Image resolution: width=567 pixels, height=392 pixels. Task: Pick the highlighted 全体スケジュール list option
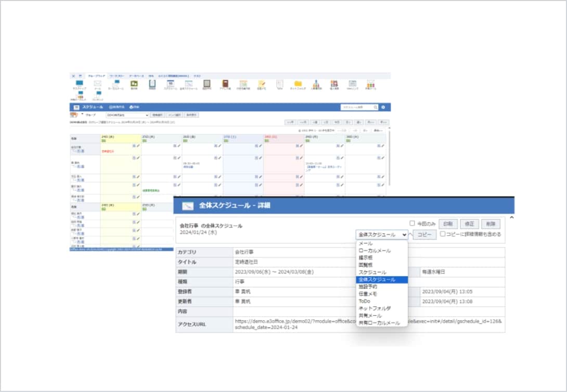pyautogui.click(x=381, y=280)
